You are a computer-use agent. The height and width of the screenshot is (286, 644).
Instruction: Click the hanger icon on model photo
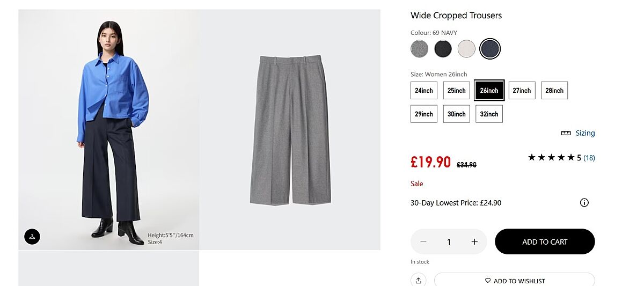32,236
